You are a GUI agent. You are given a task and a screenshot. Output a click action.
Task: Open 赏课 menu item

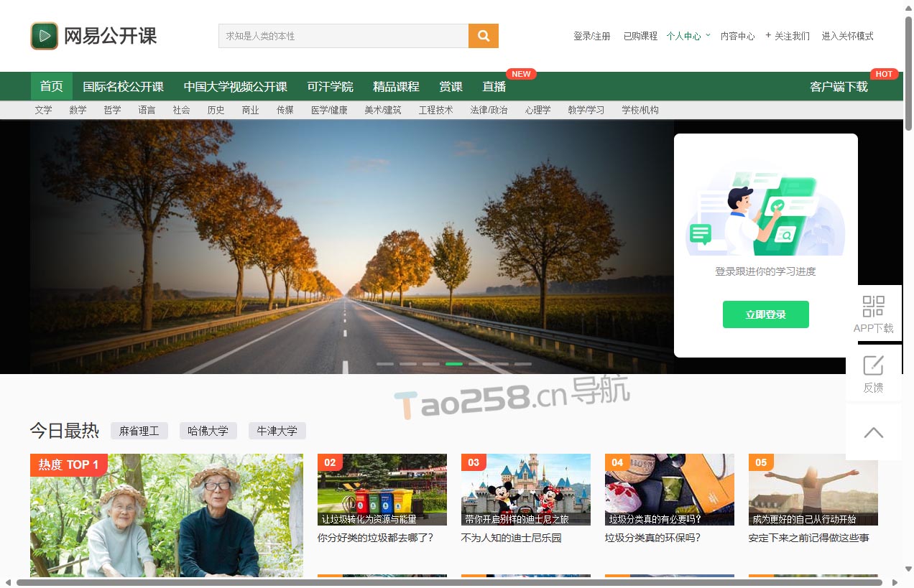(451, 87)
